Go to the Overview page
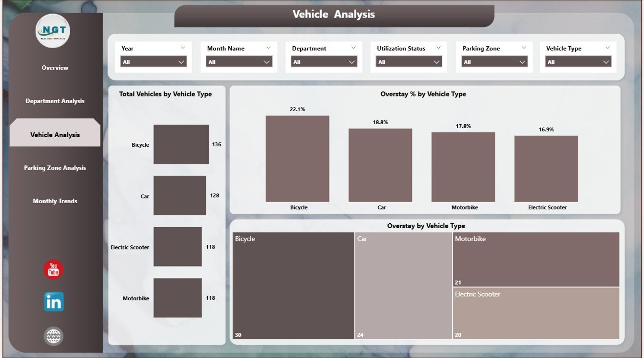Image resolution: width=644 pixels, height=358 pixels. (x=55, y=68)
